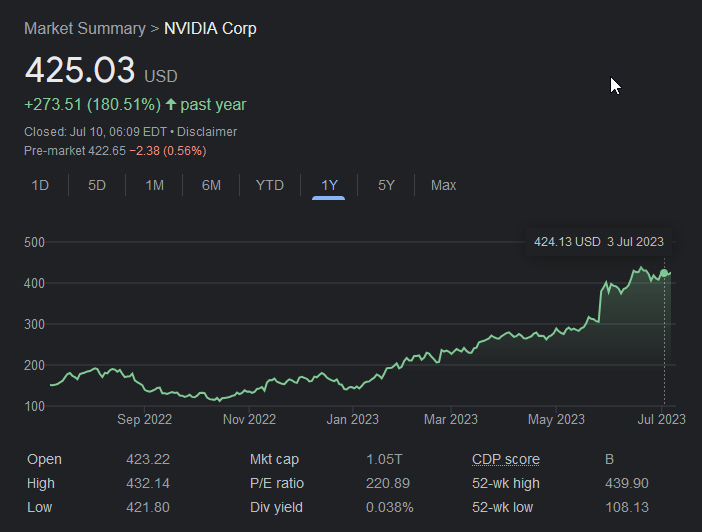Show the 1M price chart
702x532 pixels.
tap(154, 185)
